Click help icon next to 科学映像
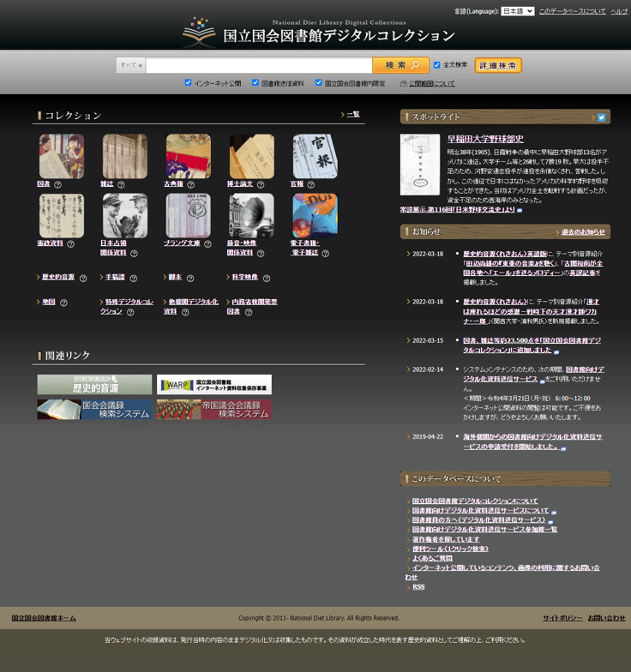This screenshot has height=672, width=631. pos(266,278)
